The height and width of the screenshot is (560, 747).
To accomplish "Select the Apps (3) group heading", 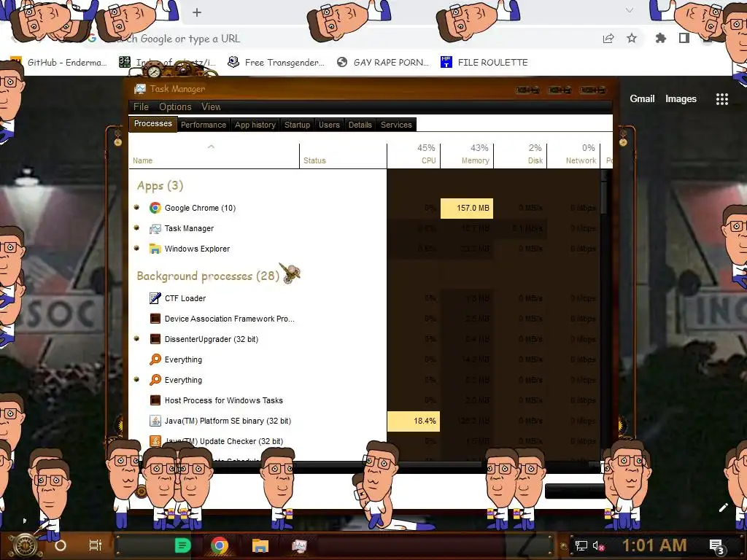I will 160,186.
